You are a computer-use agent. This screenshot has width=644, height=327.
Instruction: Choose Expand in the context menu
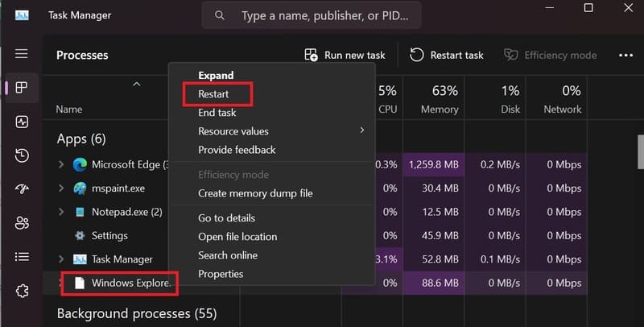(x=216, y=76)
